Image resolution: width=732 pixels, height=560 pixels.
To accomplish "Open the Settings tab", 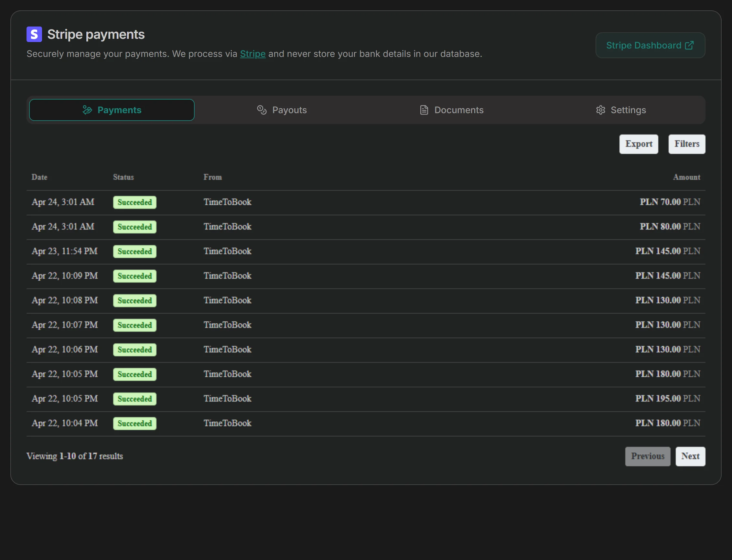I will pos(621,110).
